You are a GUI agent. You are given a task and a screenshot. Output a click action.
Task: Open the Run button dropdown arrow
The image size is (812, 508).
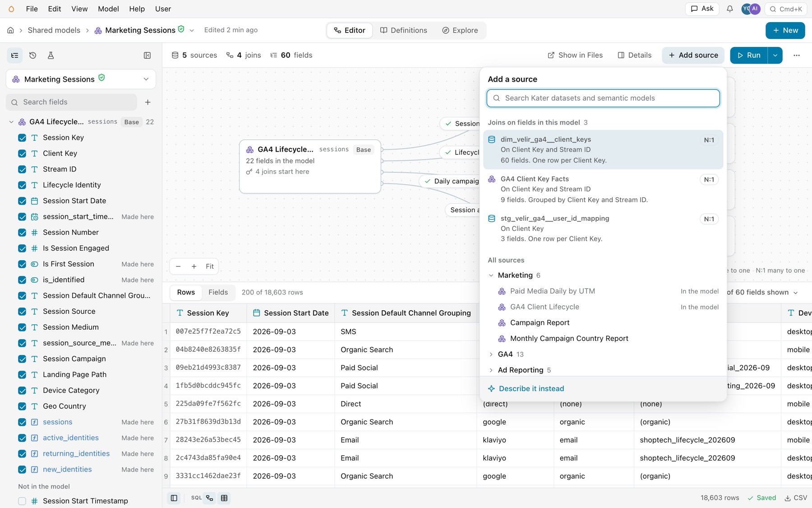(x=775, y=55)
